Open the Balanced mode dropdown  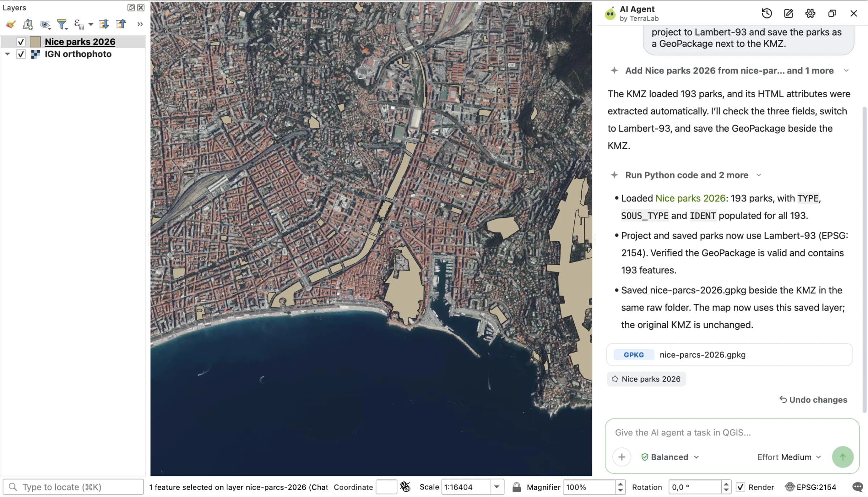(x=670, y=457)
